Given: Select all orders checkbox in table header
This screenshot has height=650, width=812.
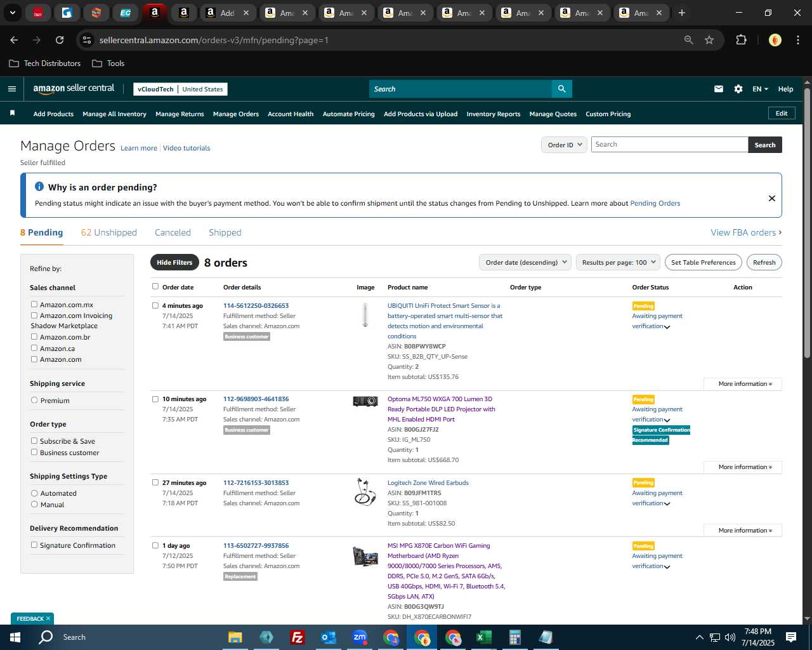Looking at the screenshot, I should 155,286.
